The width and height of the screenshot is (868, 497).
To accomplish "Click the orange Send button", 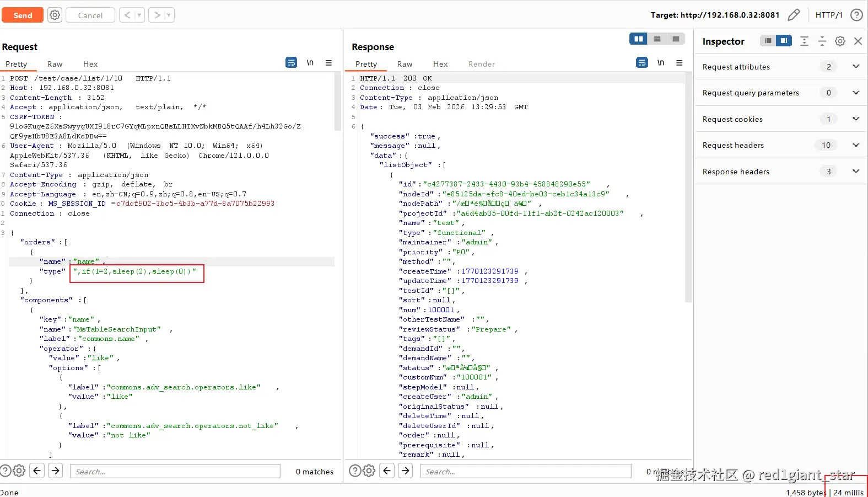I will tap(23, 15).
